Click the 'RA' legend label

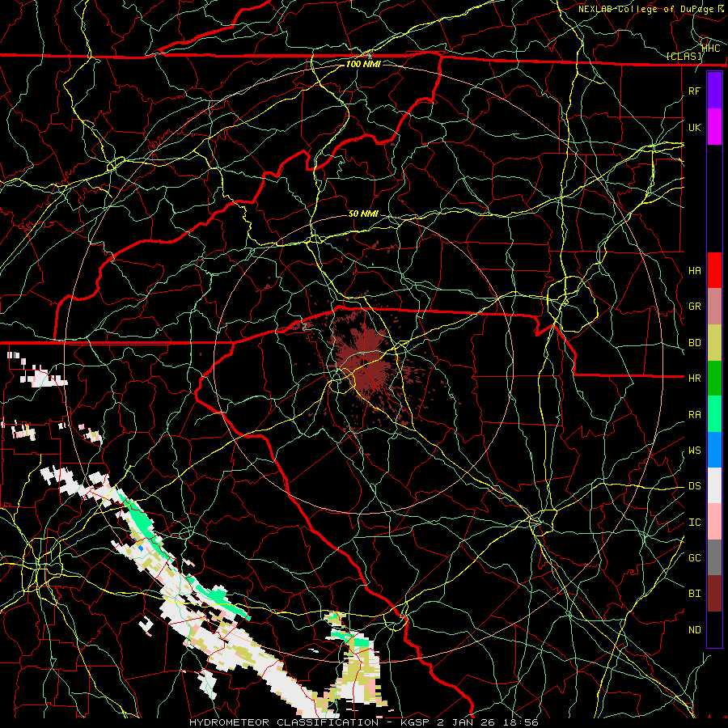pyautogui.click(x=694, y=415)
